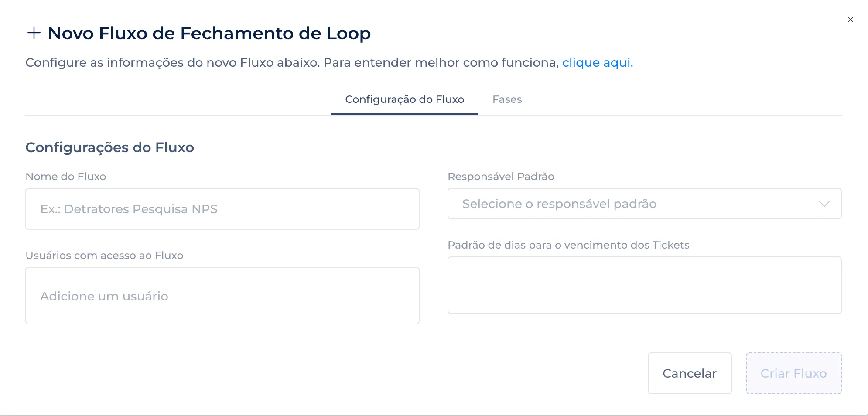Click the Criar Fluxo button
Viewport: 868px width, 416px height.
[793, 373]
